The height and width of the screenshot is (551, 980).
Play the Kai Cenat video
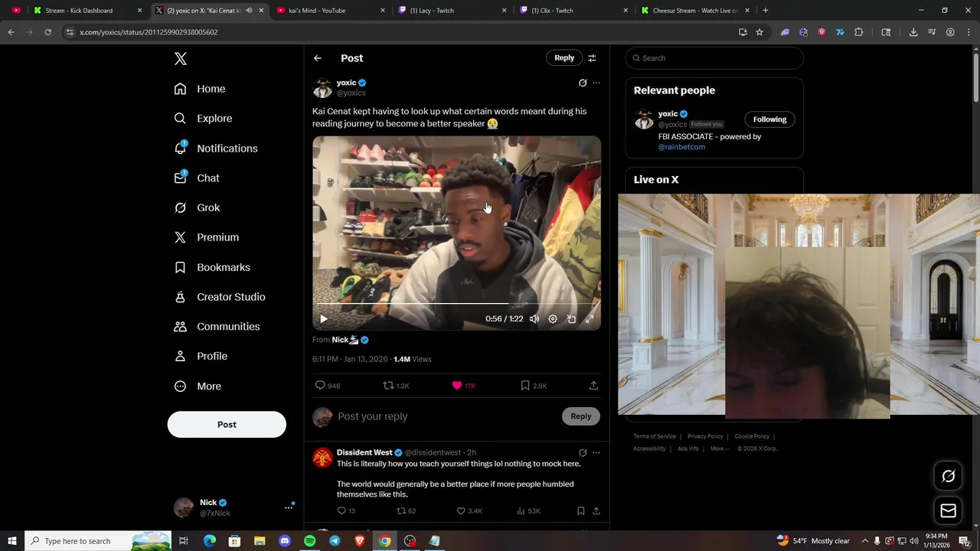[x=323, y=319]
